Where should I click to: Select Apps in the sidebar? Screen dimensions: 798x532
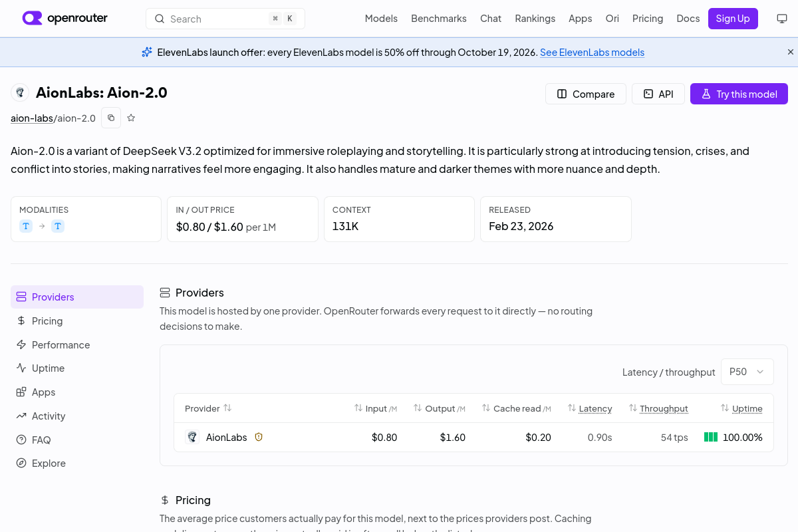pyautogui.click(x=77, y=392)
